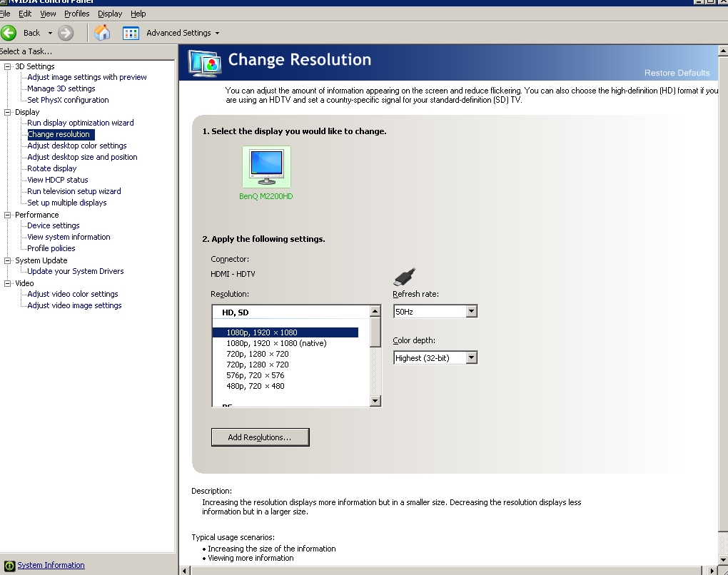Open Run display optimization wizard
728x575 pixels.
pyautogui.click(x=81, y=123)
